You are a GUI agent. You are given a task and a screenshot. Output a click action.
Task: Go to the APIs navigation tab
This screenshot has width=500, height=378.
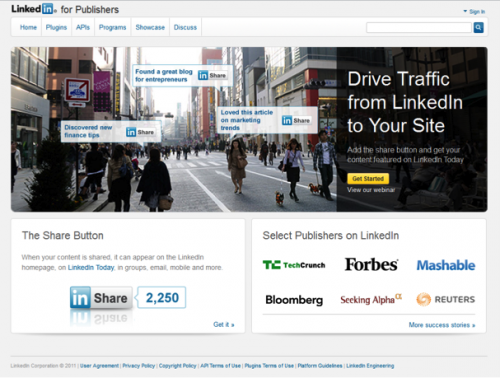pos(83,27)
